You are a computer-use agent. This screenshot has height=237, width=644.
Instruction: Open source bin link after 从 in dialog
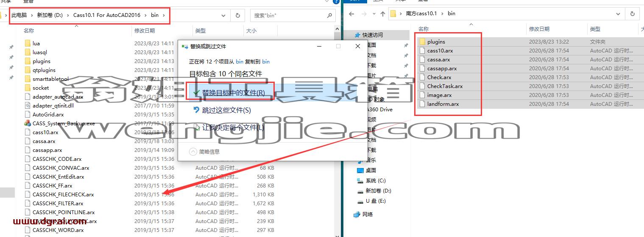240,61
